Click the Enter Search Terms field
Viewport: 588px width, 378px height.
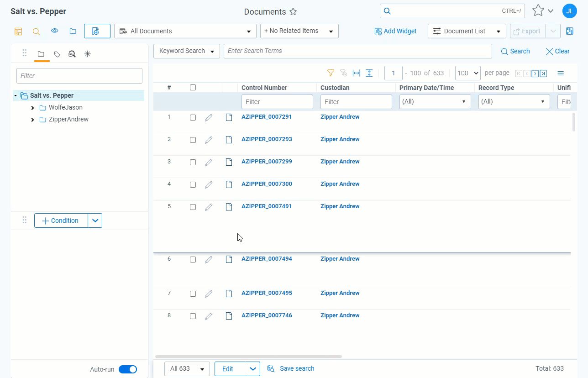(357, 51)
